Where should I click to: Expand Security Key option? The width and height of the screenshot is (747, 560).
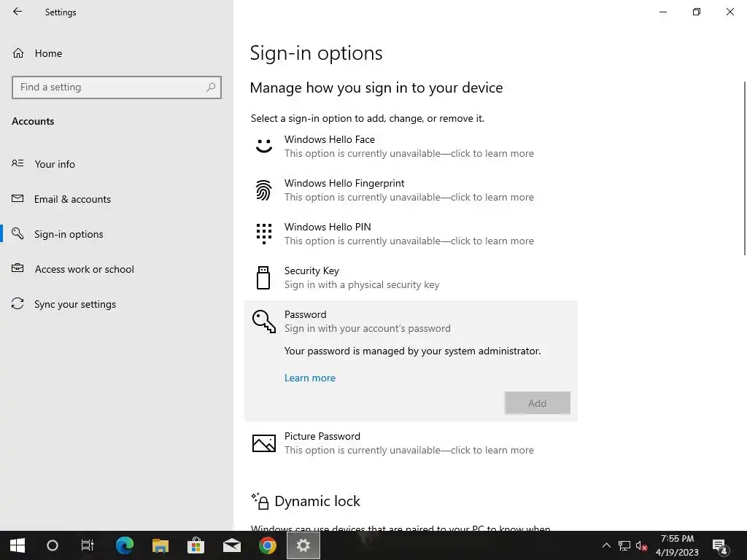(x=411, y=278)
